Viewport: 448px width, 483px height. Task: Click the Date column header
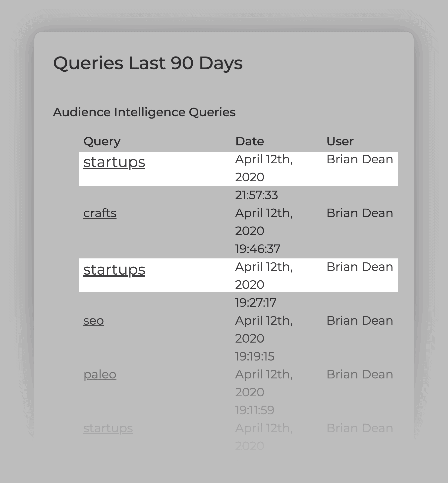click(x=250, y=141)
